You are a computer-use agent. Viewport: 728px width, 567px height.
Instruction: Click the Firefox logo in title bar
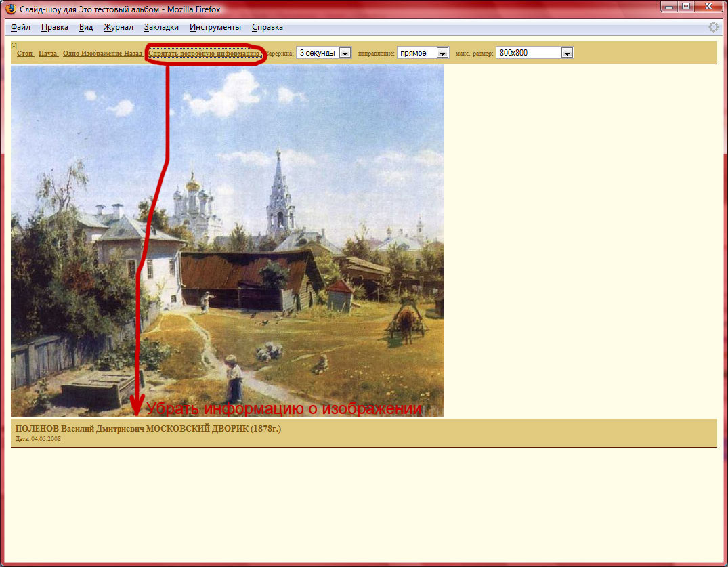coord(11,9)
